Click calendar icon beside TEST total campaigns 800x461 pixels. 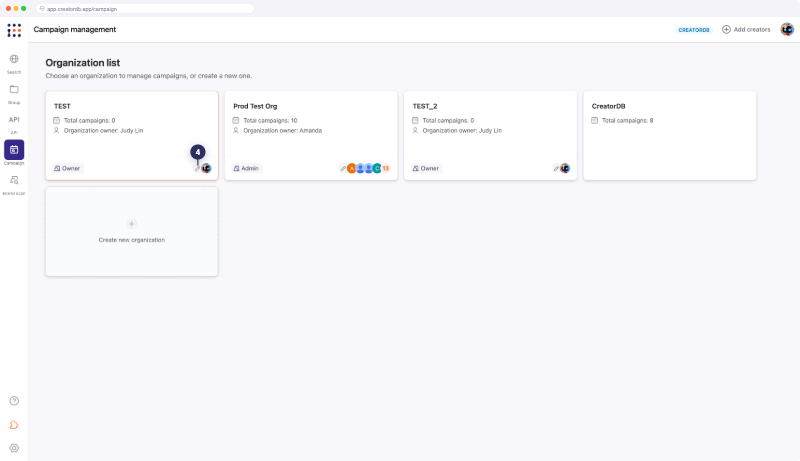[x=57, y=120]
